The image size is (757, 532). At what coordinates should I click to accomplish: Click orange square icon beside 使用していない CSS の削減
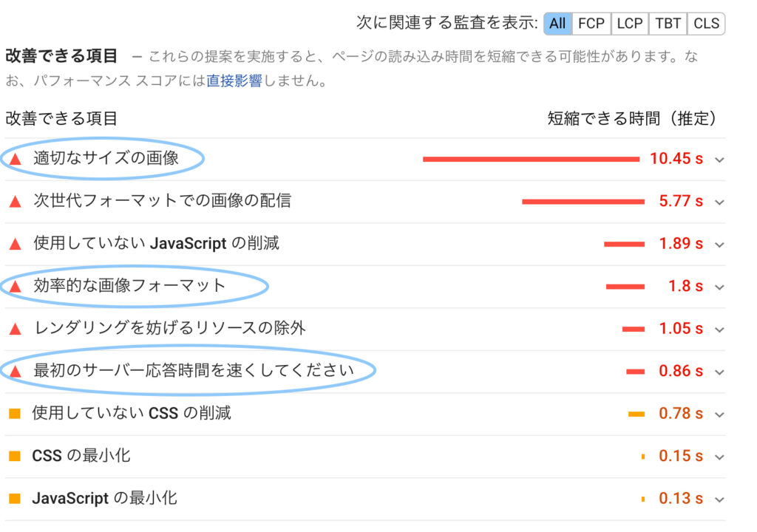click(x=15, y=413)
